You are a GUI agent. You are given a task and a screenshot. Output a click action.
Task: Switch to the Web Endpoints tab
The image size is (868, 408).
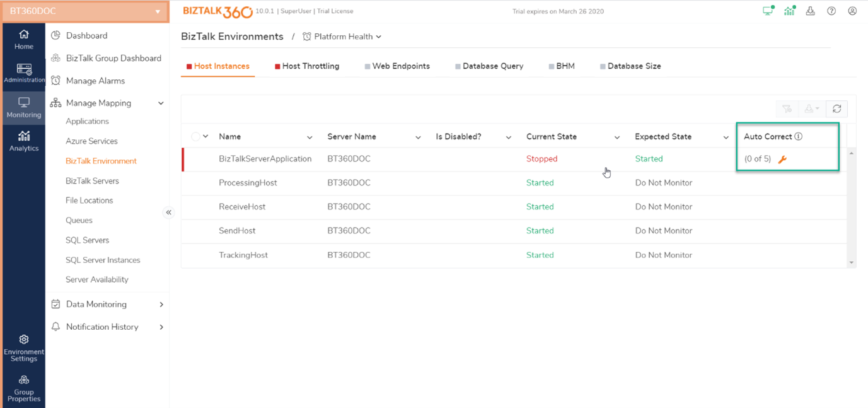[397, 66]
